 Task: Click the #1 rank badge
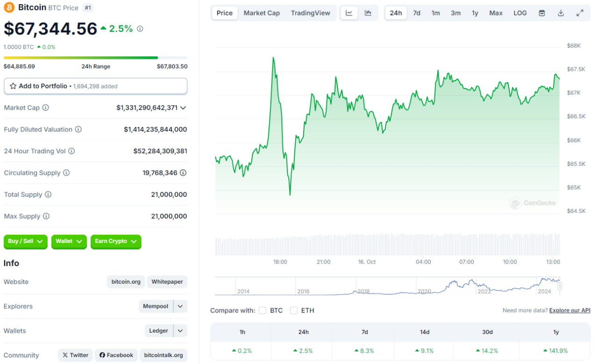coord(87,7)
